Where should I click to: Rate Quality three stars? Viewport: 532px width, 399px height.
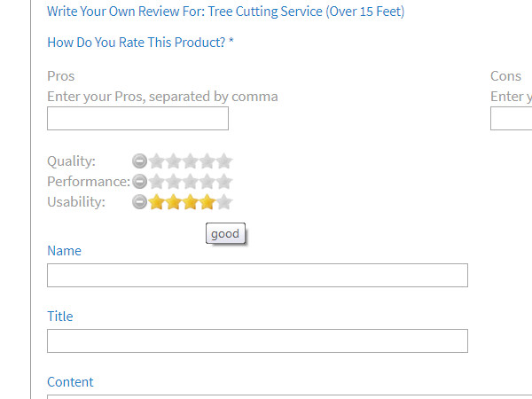191,161
